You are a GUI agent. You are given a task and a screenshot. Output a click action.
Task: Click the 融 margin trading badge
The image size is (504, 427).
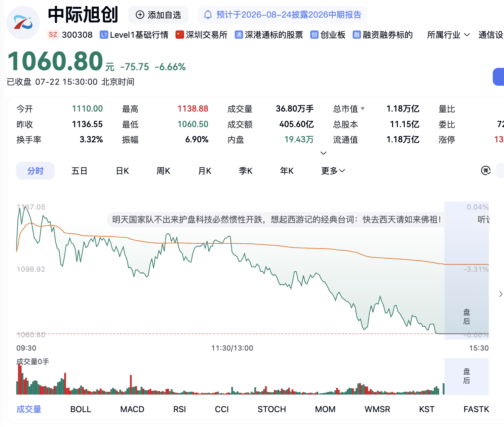click(357, 35)
